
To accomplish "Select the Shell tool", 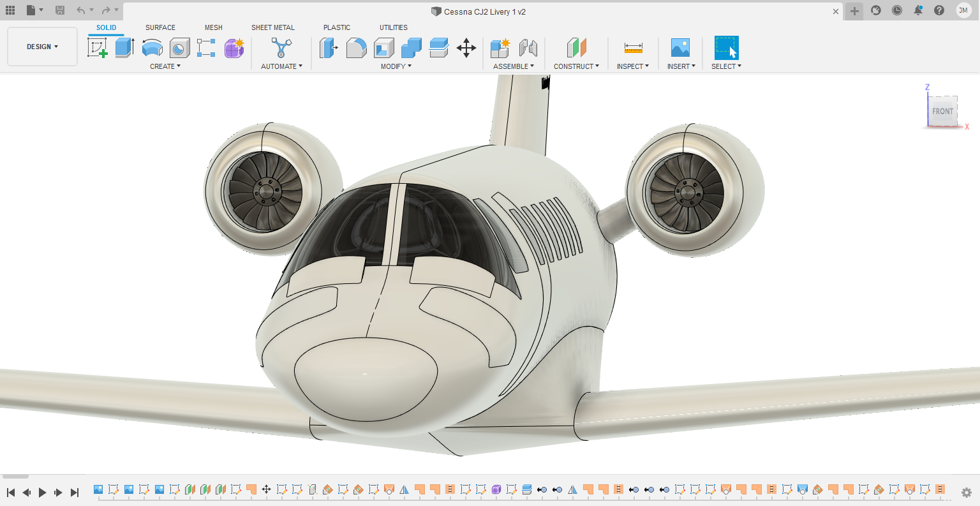I will pyautogui.click(x=384, y=48).
